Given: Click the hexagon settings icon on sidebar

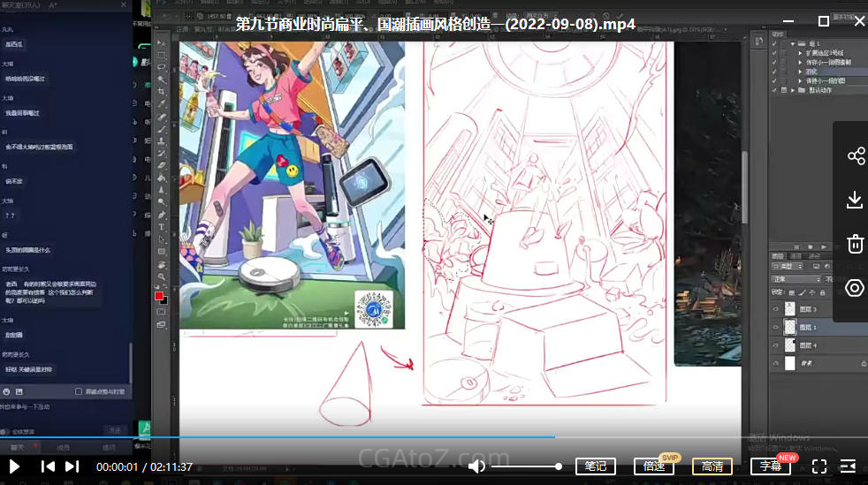Looking at the screenshot, I should (855, 287).
